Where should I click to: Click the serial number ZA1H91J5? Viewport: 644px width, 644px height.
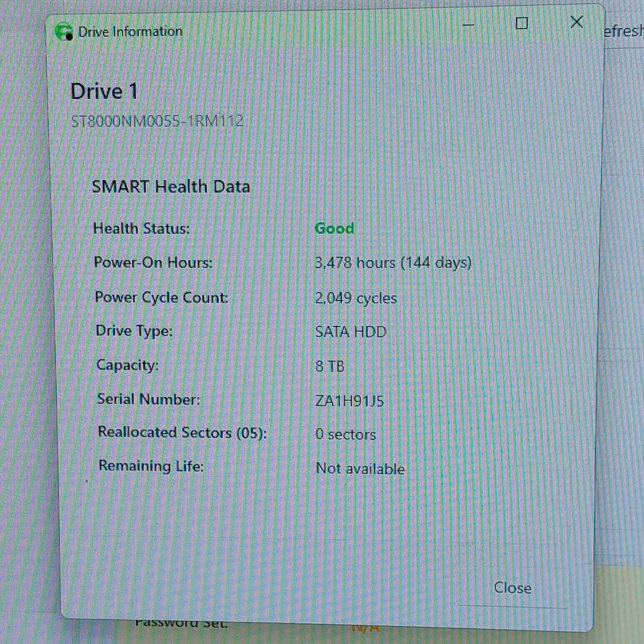pos(350,401)
